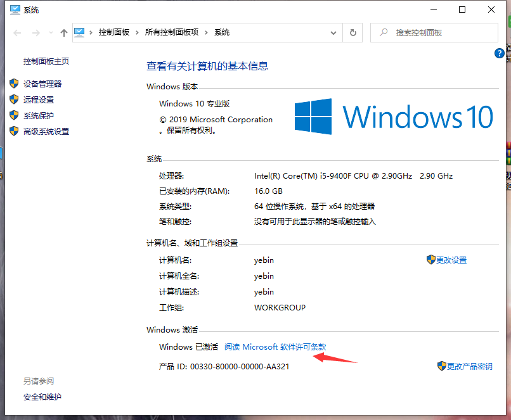Click the shield icon next to 更改产品密钥

pos(441,366)
